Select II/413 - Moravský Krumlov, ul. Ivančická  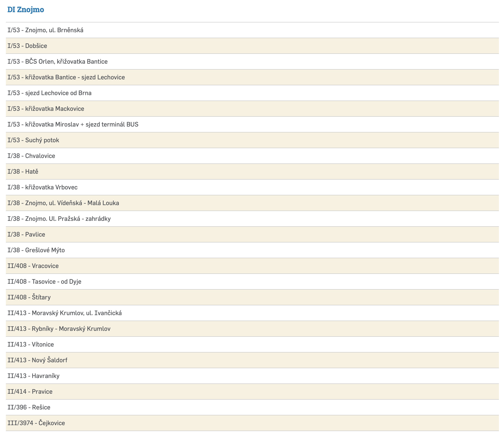coord(65,313)
